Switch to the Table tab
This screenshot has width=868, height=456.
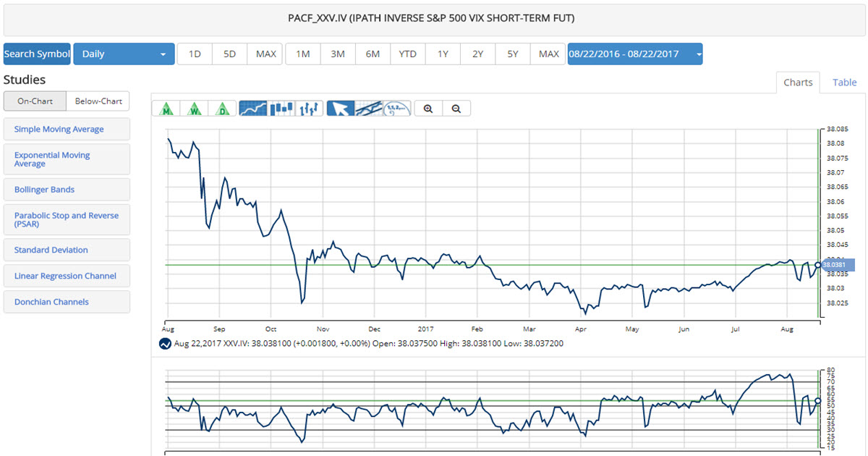click(x=844, y=83)
